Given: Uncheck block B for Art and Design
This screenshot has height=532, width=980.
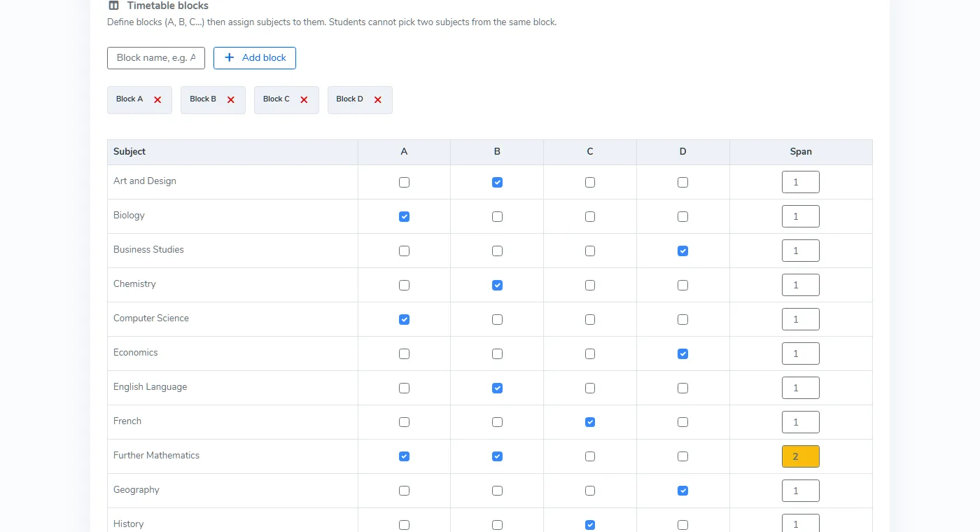Looking at the screenshot, I should [497, 182].
